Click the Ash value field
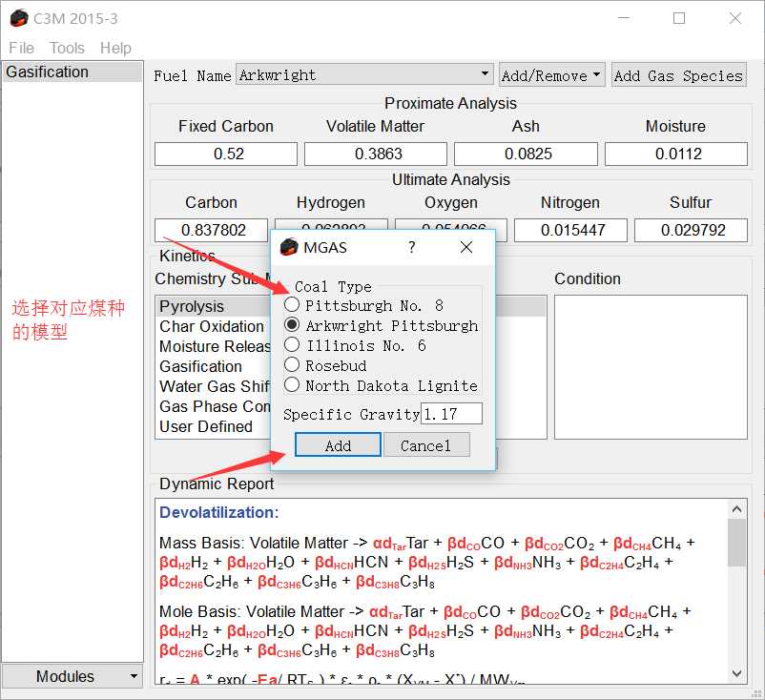This screenshot has width=765, height=700. (x=526, y=154)
